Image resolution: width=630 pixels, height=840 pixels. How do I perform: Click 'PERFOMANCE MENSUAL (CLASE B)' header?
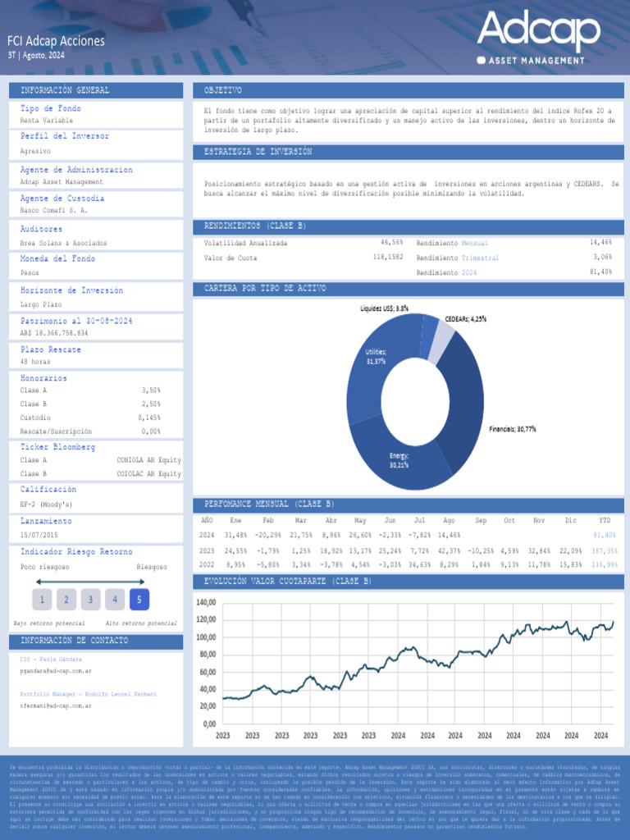coord(269,504)
